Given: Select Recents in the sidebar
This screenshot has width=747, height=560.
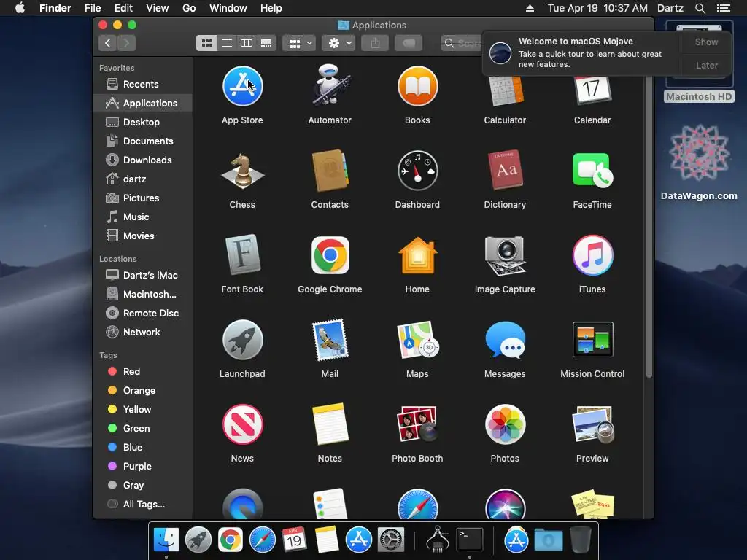Looking at the screenshot, I should coord(142,84).
